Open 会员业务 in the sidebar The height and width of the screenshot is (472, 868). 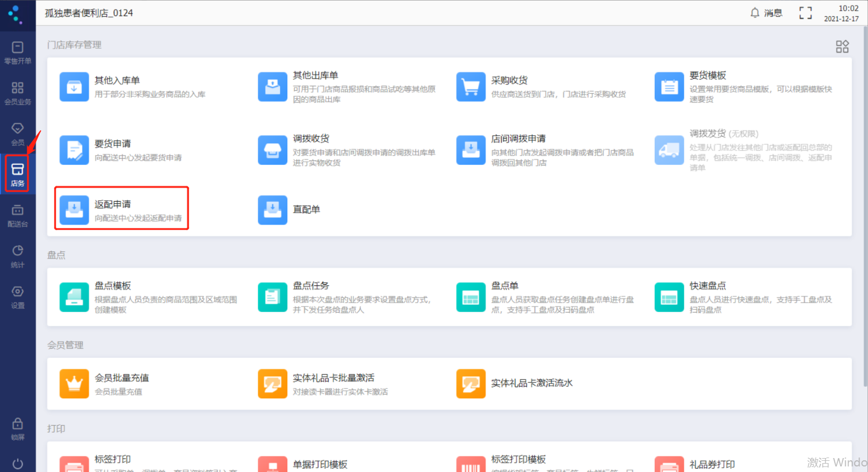(18, 94)
